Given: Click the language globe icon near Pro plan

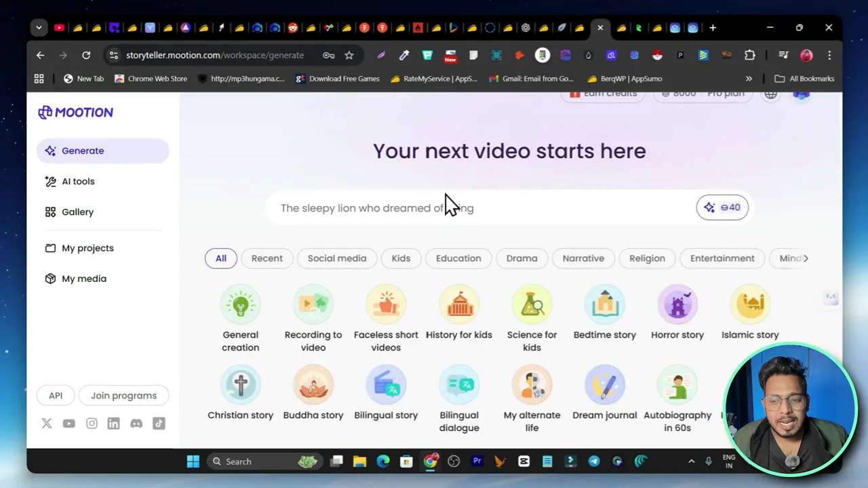Looking at the screenshot, I should [770, 94].
